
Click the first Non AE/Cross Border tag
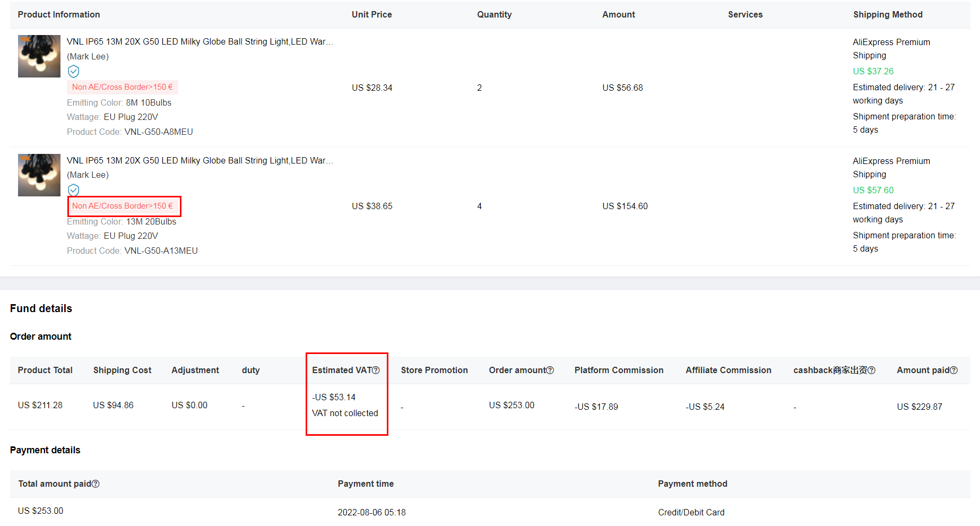click(x=123, y=87)
